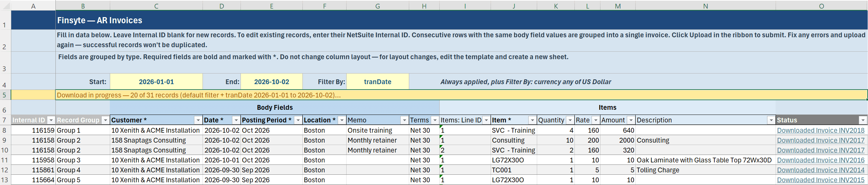Select the Items group header
Screen dimensions: 868x185
click(x=608, y=107)
